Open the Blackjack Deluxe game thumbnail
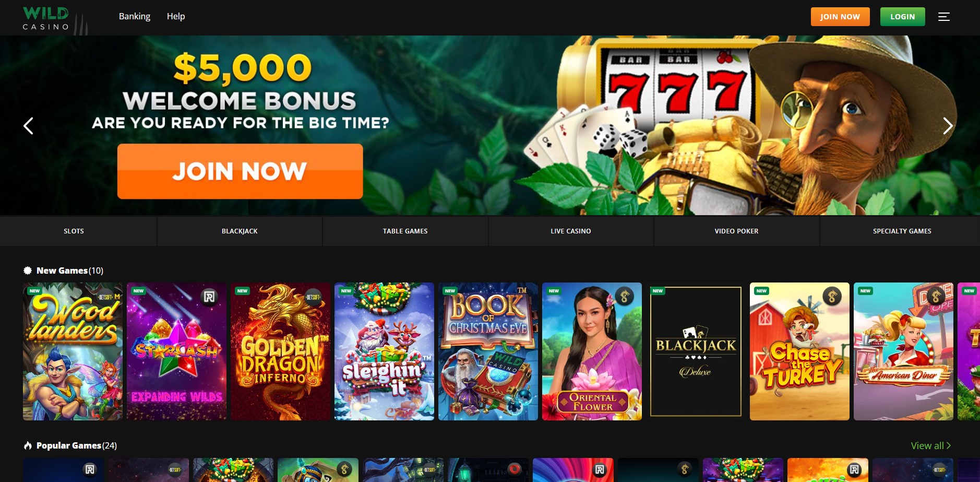 tap(696, 351)
